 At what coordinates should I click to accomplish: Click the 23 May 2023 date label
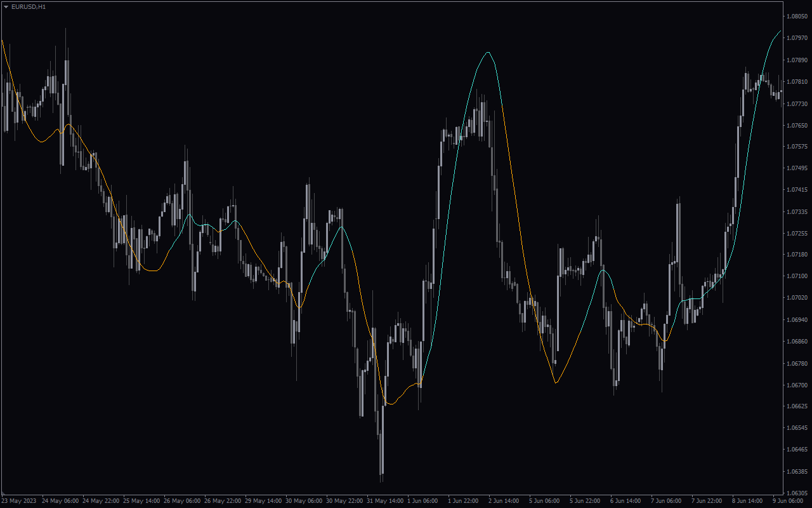(18, 501)
